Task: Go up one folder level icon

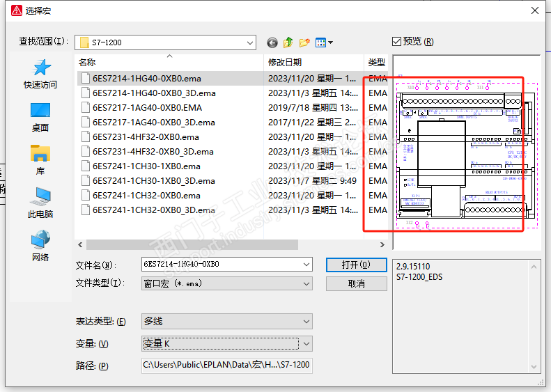Action: click(x=288, y=42)
